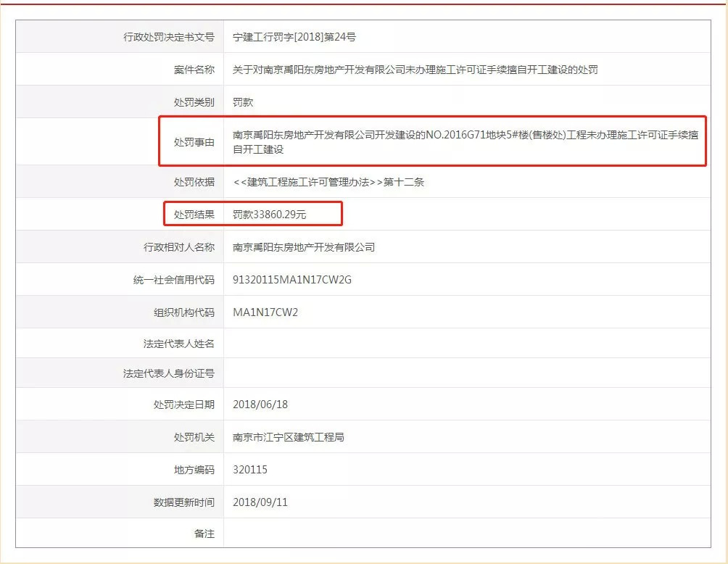Click the organization code MA1N17CW2
The height and width of the screenshot is (564, 728).
coord(265,312)
